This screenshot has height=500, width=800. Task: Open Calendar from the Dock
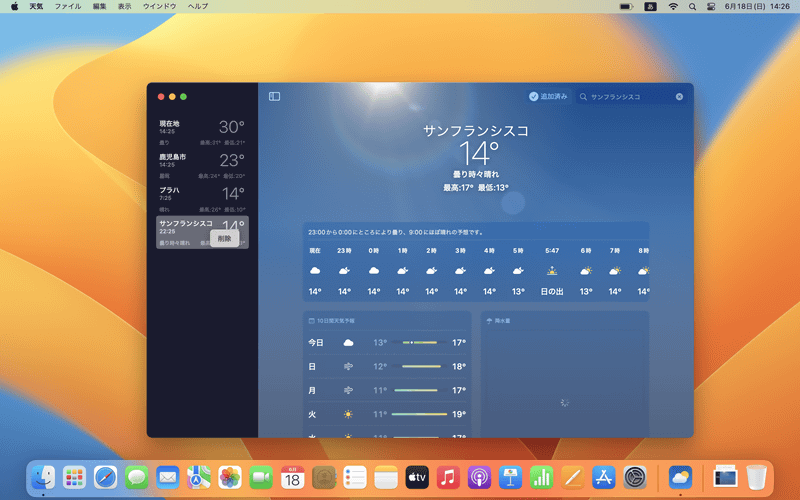(292, 478)
